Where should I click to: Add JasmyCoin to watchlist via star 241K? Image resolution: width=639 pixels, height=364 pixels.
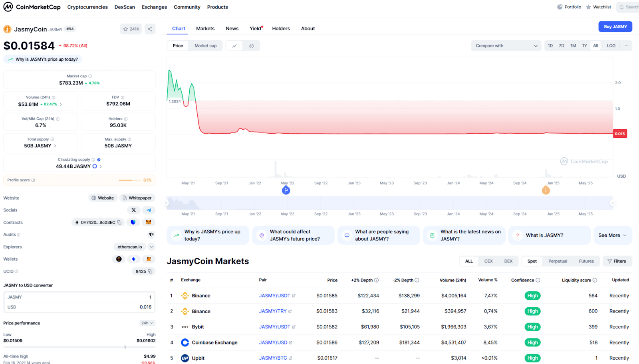point(131,29)
